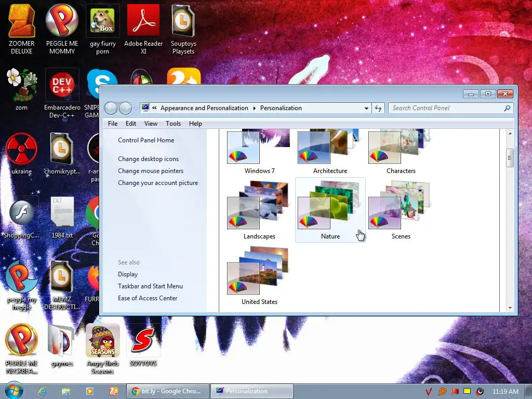Open the MEMZ DESTRUCTI desktop icon
Viewport: 532px width, 399px height.
[x=62, y=286]
